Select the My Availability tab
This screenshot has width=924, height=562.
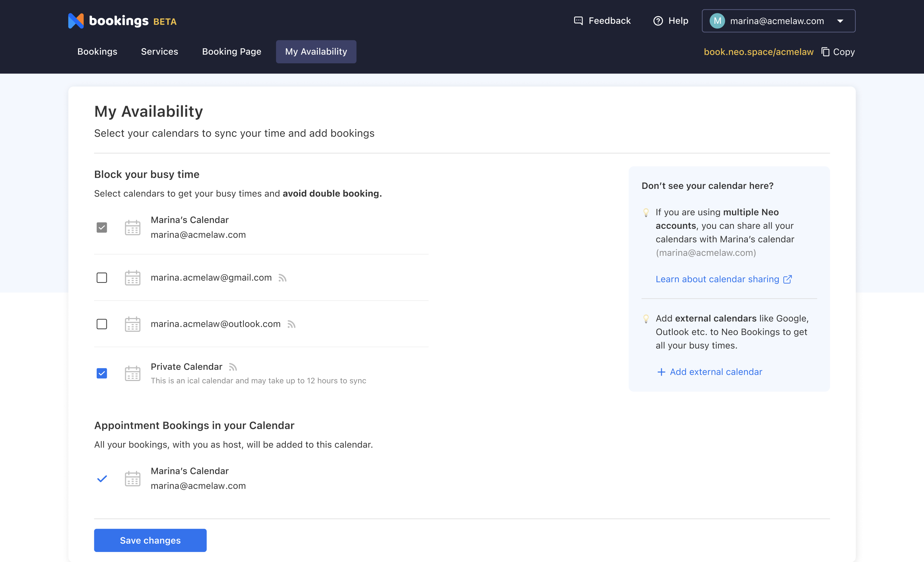click(316, 52)
